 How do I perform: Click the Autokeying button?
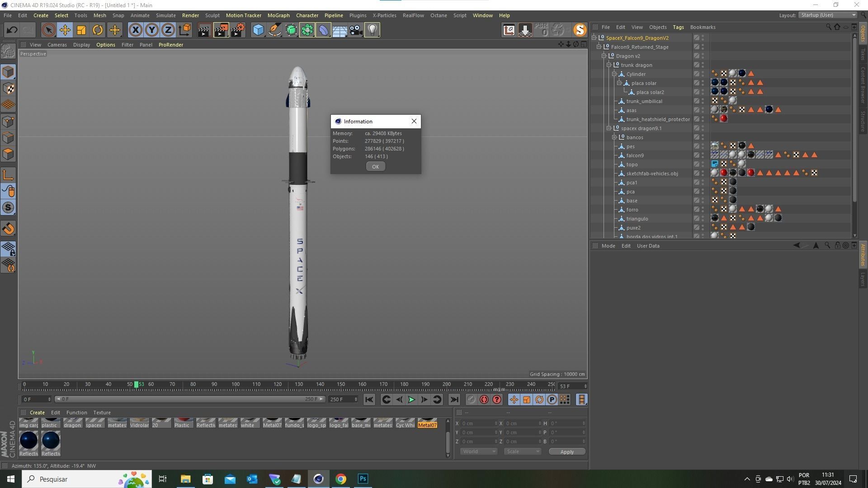point(484,399)
